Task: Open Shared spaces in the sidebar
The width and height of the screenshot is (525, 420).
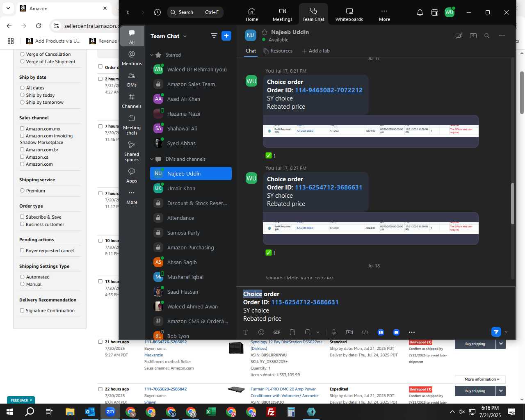Action: pyautogui.click(x=132, y=151)
